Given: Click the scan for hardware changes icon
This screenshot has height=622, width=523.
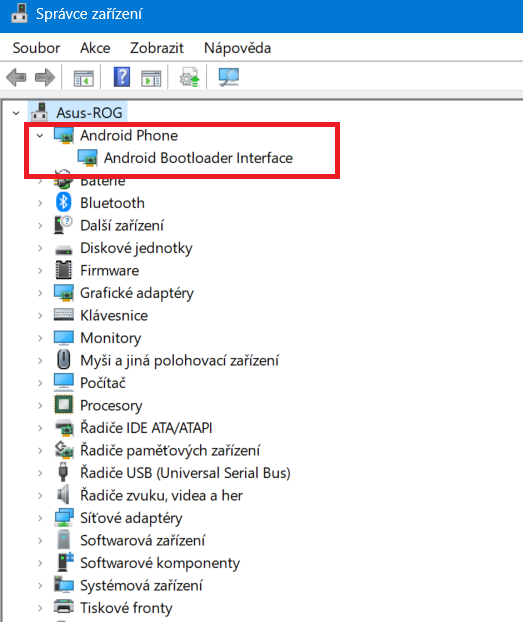Looking at the screenshot, I should (229, 77).
